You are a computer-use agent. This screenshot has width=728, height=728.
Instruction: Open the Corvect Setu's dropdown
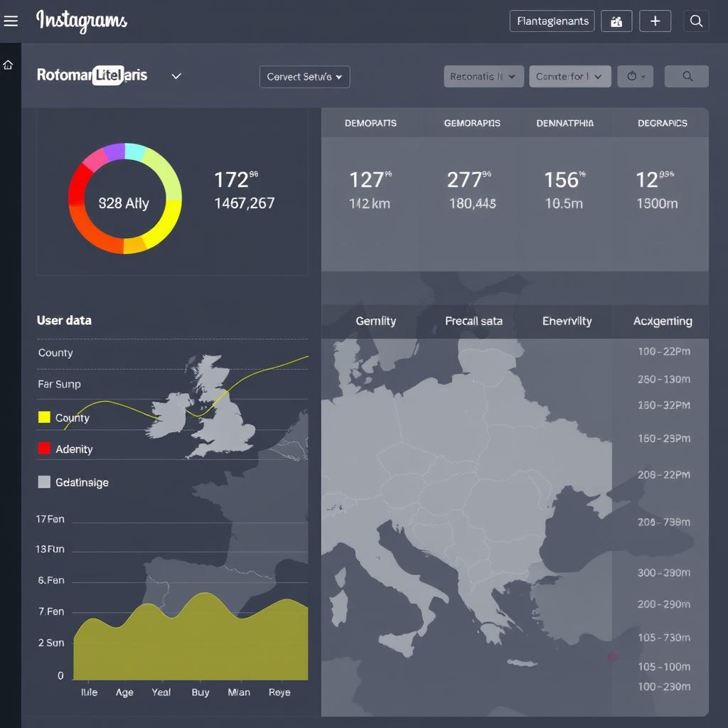tap(304, 77)
